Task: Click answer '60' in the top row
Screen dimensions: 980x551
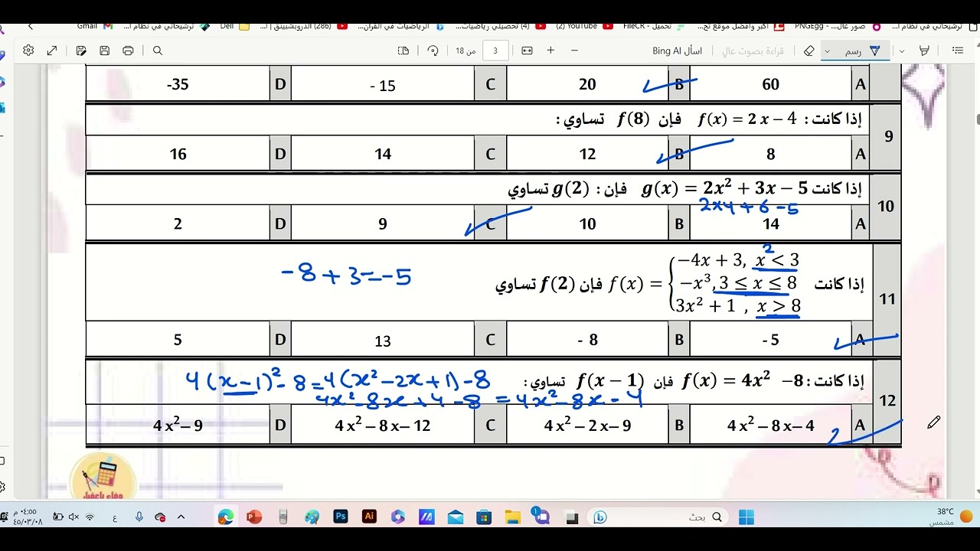Action: coord(770,84)
